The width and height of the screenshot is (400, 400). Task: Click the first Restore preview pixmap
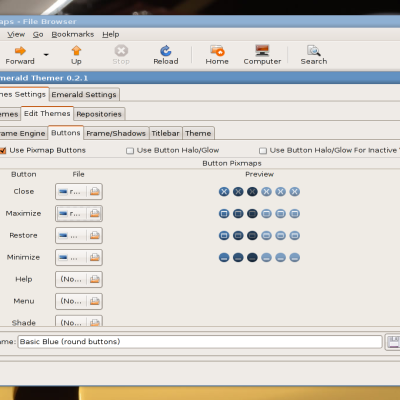[224, 236]
